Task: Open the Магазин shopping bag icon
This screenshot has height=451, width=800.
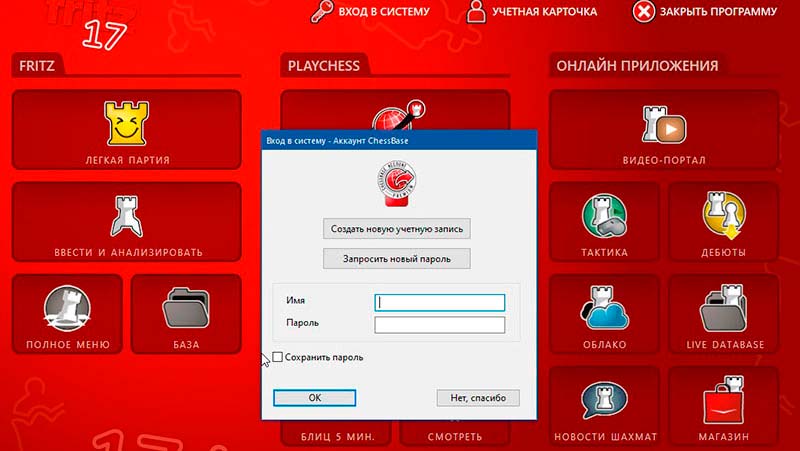Action: click(723, 400)
